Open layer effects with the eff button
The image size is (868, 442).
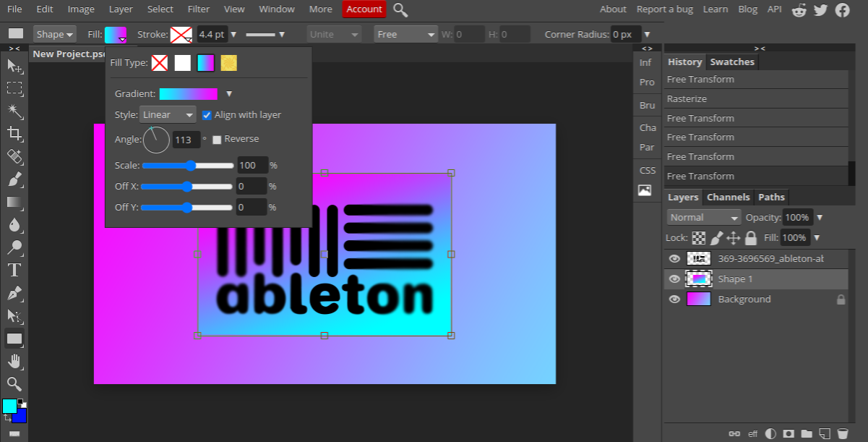(x=752, y=433)
